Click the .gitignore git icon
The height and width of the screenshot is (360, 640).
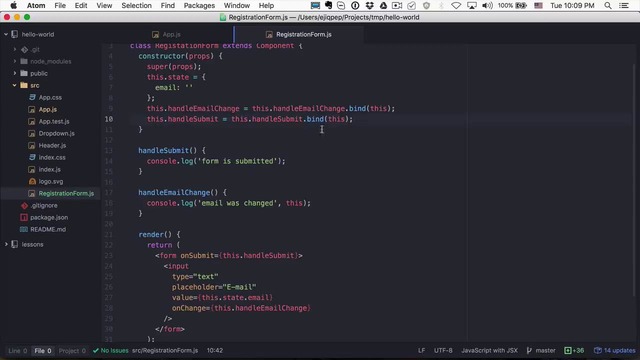24,205
